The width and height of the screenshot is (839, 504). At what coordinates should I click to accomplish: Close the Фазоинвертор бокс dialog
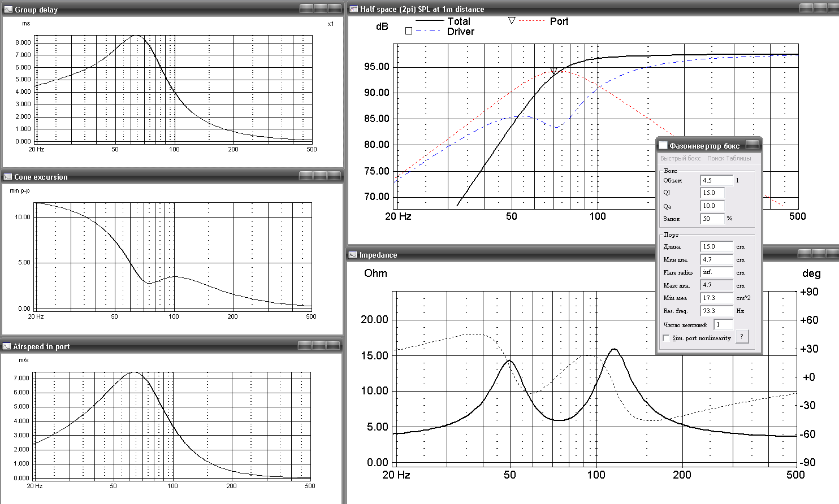point(752,145)
